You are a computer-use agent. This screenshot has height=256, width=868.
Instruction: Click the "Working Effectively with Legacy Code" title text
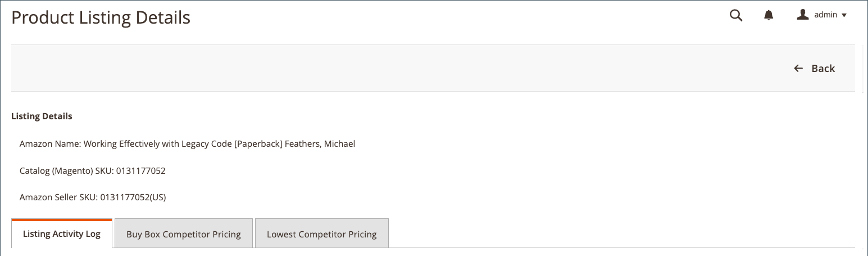[x=157, y=144]
